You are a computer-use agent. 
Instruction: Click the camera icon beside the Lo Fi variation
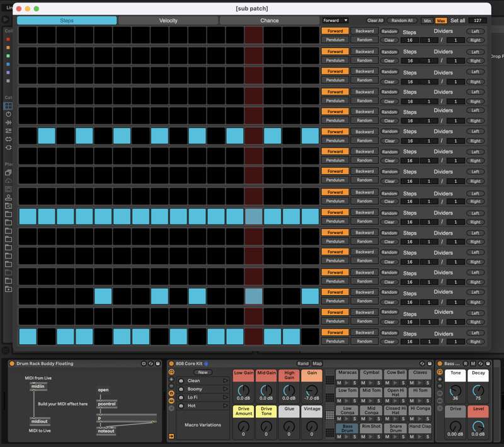point(181,397)
